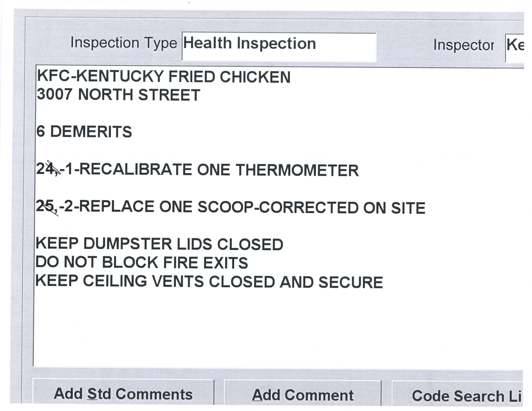Place cursor on the 3007 NORTH STREET line
The image size is (532, 411).
point(118,94)
